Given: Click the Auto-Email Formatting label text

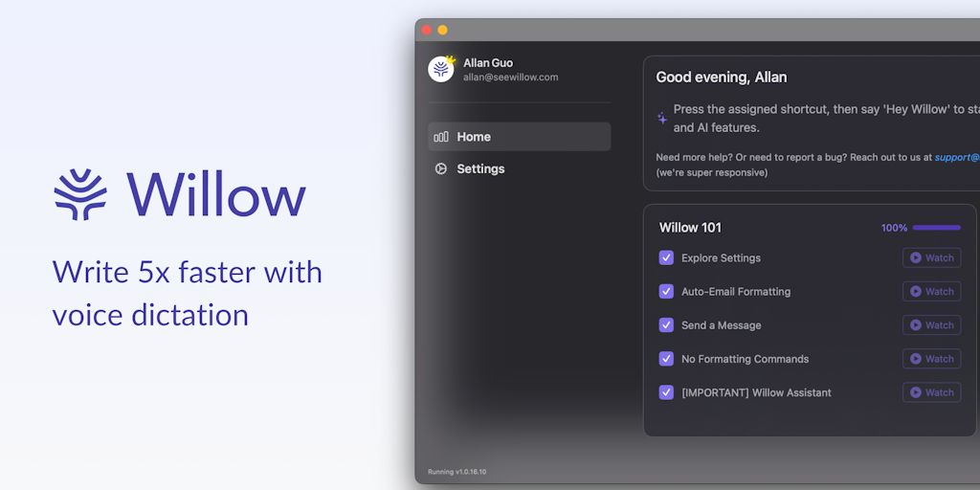Looking at the screenshot, I should coord(736,291).
